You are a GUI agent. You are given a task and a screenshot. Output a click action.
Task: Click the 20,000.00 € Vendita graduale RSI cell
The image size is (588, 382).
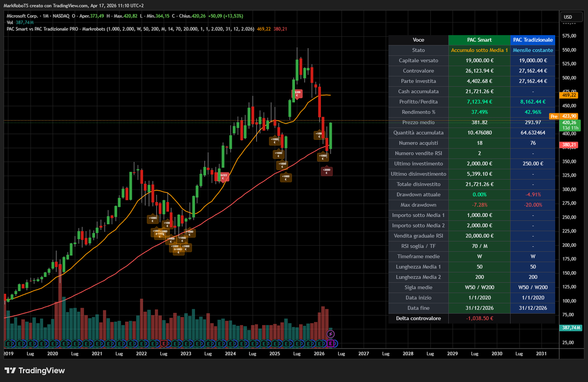479,235
